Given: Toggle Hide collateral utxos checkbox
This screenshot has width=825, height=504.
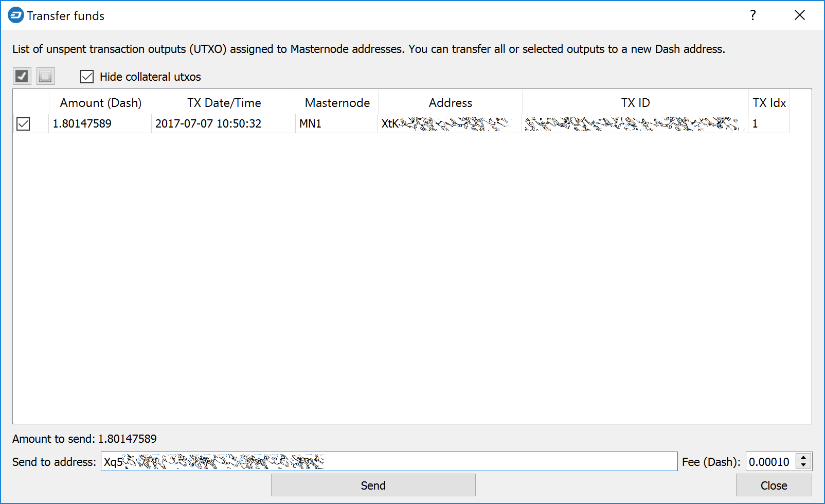Looking at the screenshot, I should click(87, 77).
